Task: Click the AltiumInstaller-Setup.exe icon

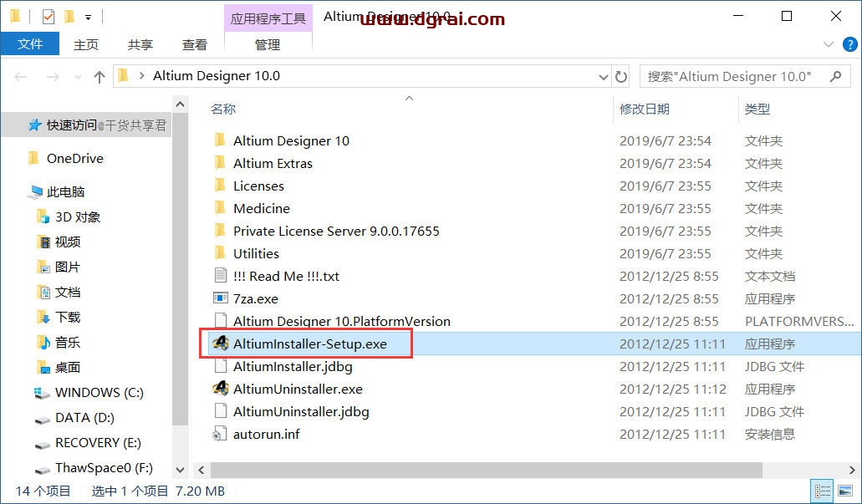Action: (221, 344)
